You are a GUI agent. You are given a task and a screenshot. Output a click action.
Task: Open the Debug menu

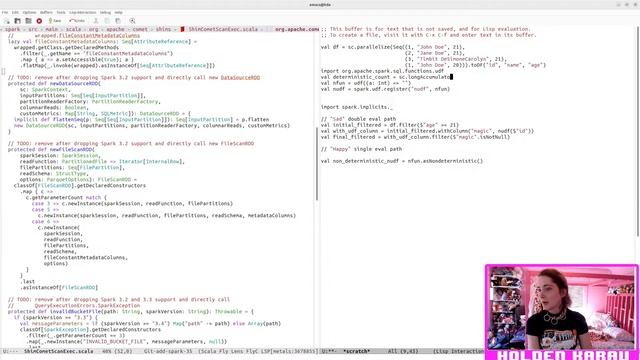pyautogui.click(x=105, y=13)
